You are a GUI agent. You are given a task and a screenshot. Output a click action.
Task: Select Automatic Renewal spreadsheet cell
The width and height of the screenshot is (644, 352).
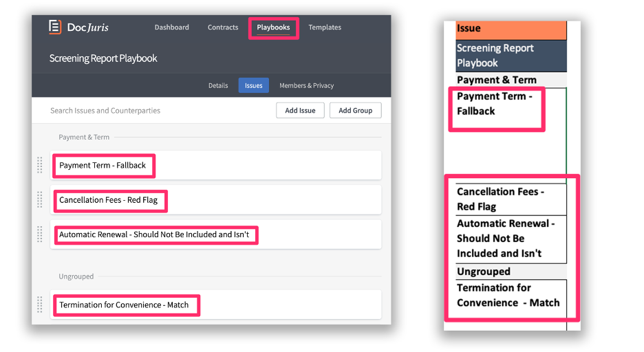pos(511,239)
